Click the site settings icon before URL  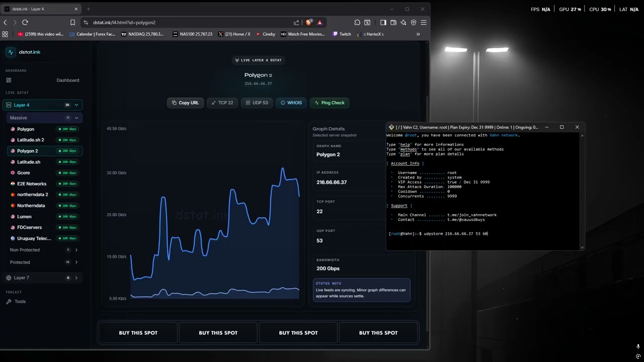(x=86, y=22)
